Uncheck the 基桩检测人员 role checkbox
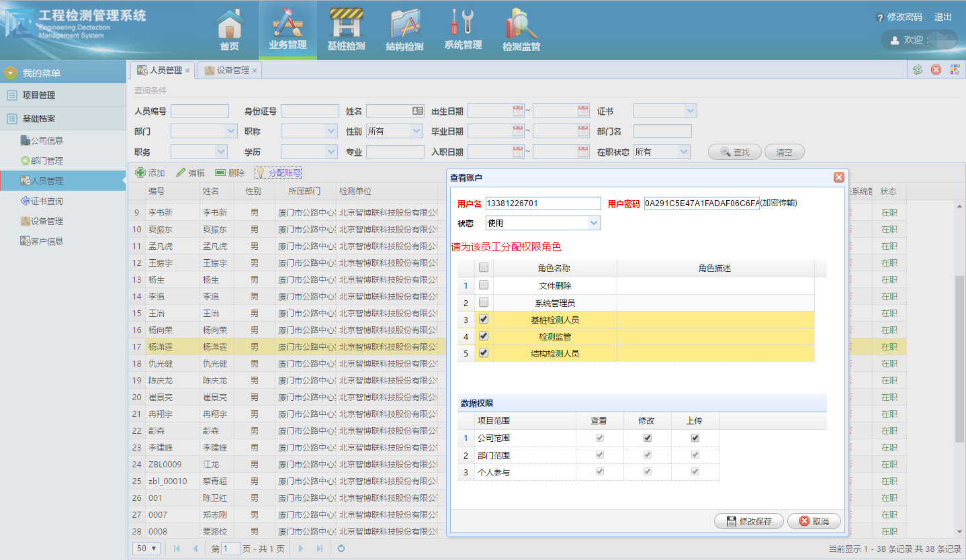Image resolution: width=966 pixels, height=560 pixels. [x=484, y=320]
